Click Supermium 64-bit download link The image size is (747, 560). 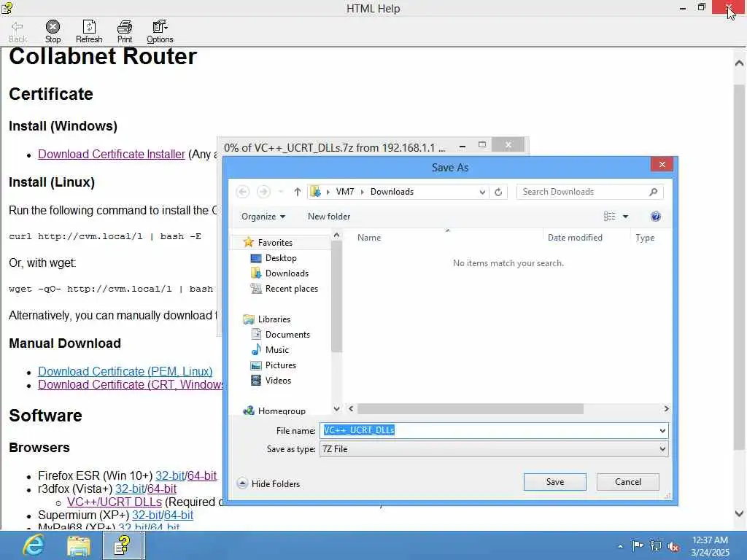tap(179, 516)
